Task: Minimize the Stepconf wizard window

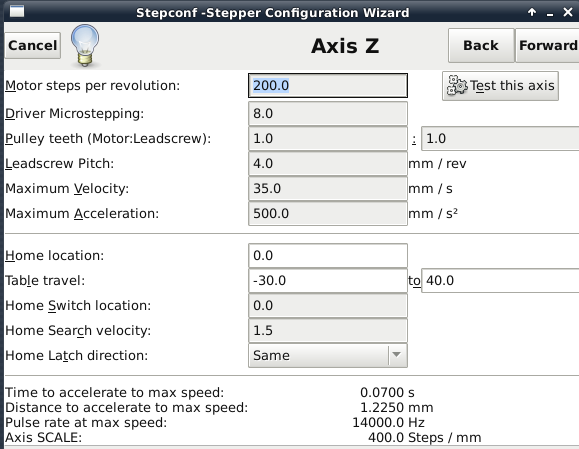Action: coord(550,14)
